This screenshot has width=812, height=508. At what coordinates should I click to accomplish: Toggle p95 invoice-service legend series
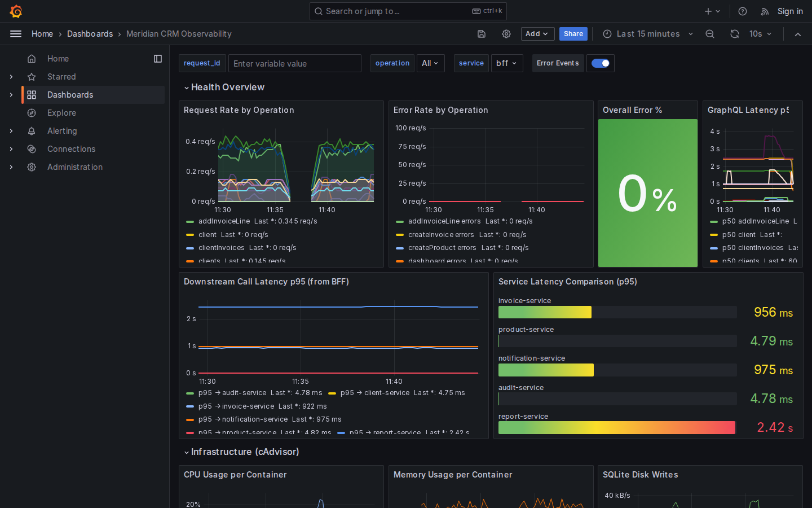pos(236,406)
